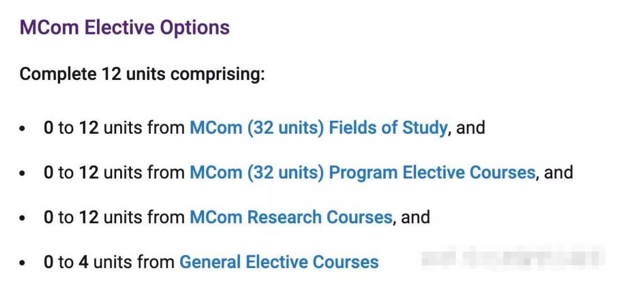Click the bullet point before MCom Research Courses
Viewport: 644px width, 289px height.
coord(22,218)
